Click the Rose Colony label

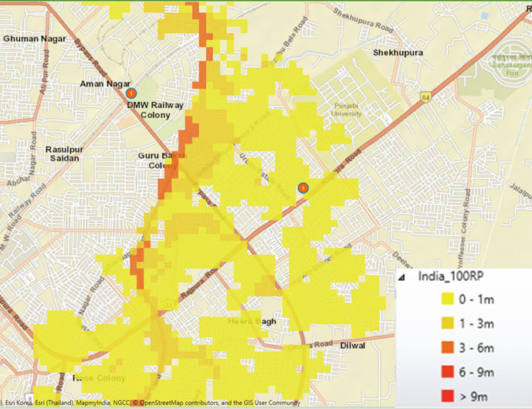click(100, 378)
